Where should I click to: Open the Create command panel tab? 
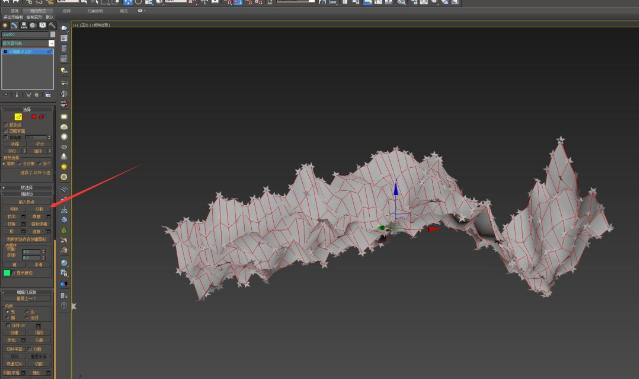click(5, 25)
